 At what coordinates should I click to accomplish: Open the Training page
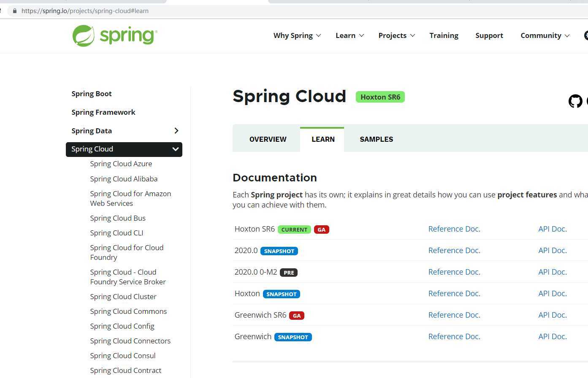point(444,35)
